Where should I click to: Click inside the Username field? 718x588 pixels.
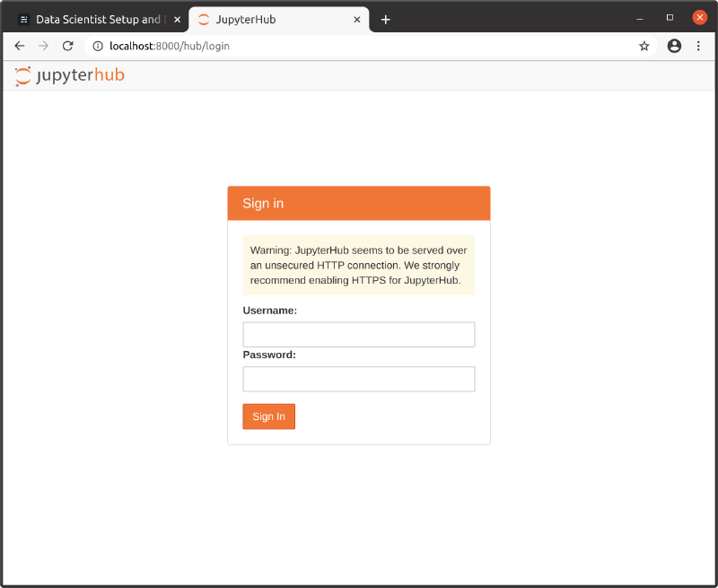tap(358, 334)
